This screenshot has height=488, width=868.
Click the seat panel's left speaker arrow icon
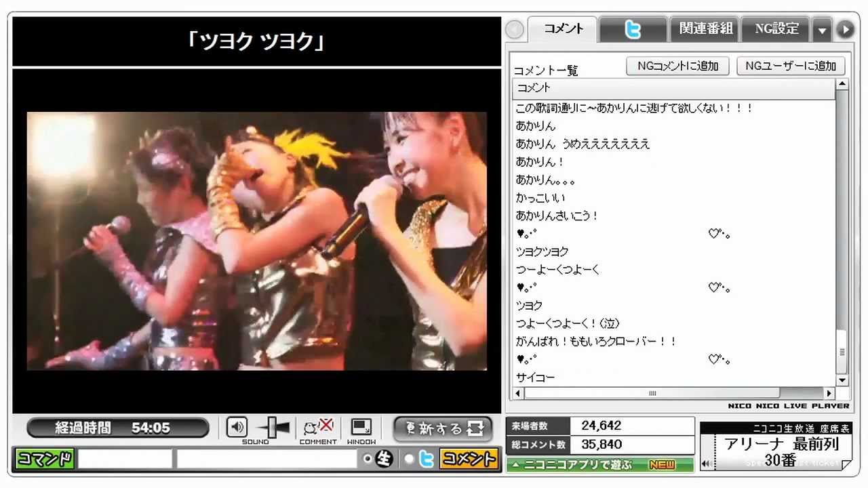pos(706,464)
